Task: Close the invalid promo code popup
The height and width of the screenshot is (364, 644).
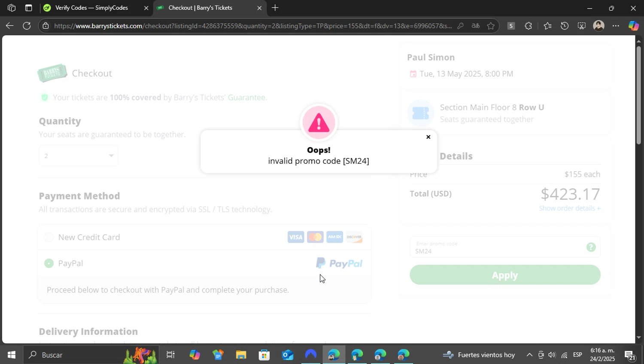Action: tap(428, 137)
